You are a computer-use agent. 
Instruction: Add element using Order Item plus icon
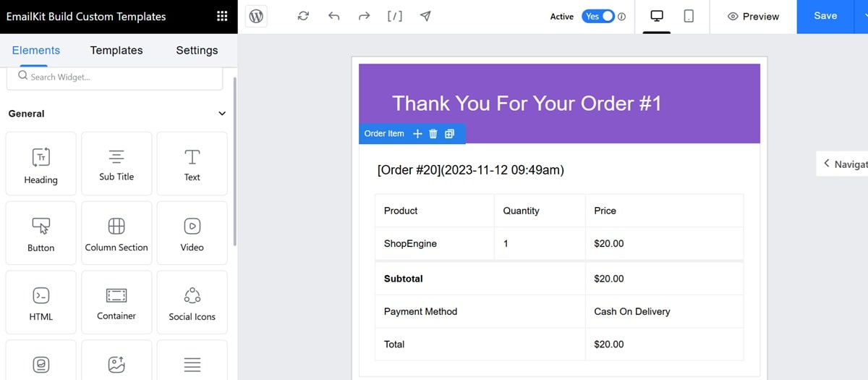click(417, 134)
